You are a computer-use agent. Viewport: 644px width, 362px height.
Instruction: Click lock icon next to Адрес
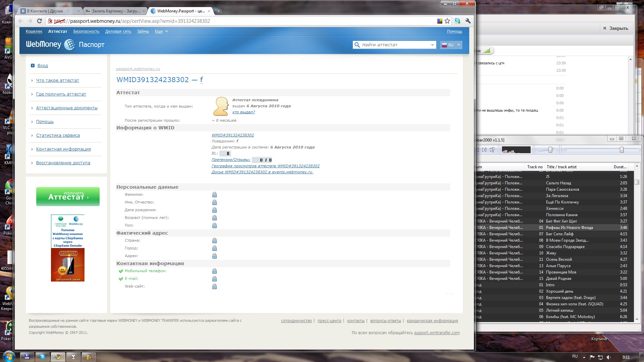point(214,256)
